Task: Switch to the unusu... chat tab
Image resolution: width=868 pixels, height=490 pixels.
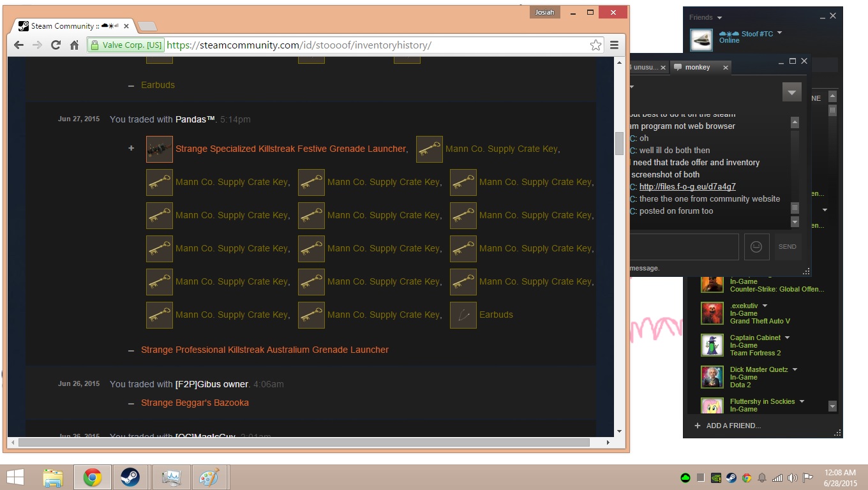Action: tap(645, 67)
